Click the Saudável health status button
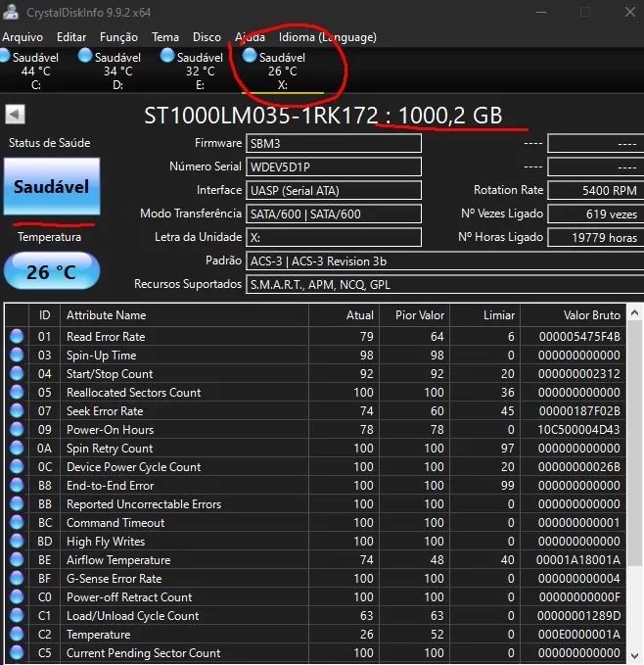Viewport: 644px width, 665px height. coord(52,187)
